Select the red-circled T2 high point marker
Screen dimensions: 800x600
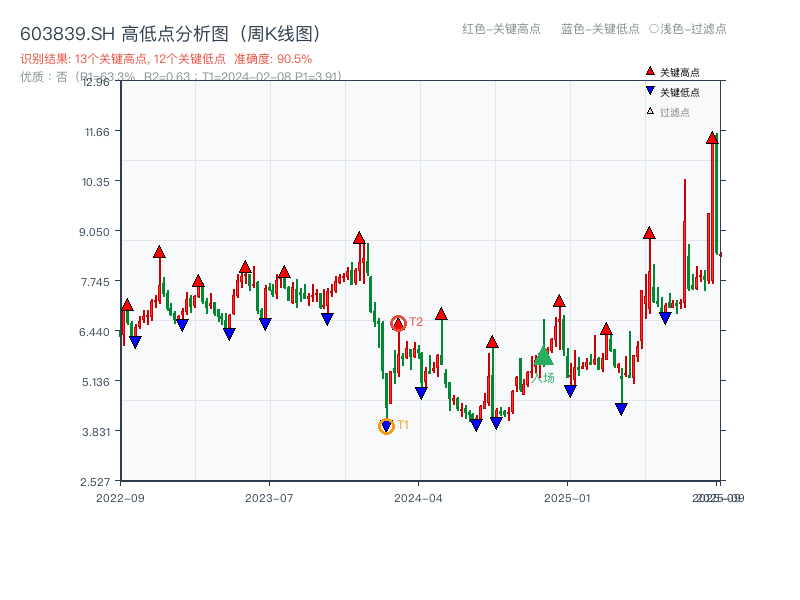click(398, 323)
